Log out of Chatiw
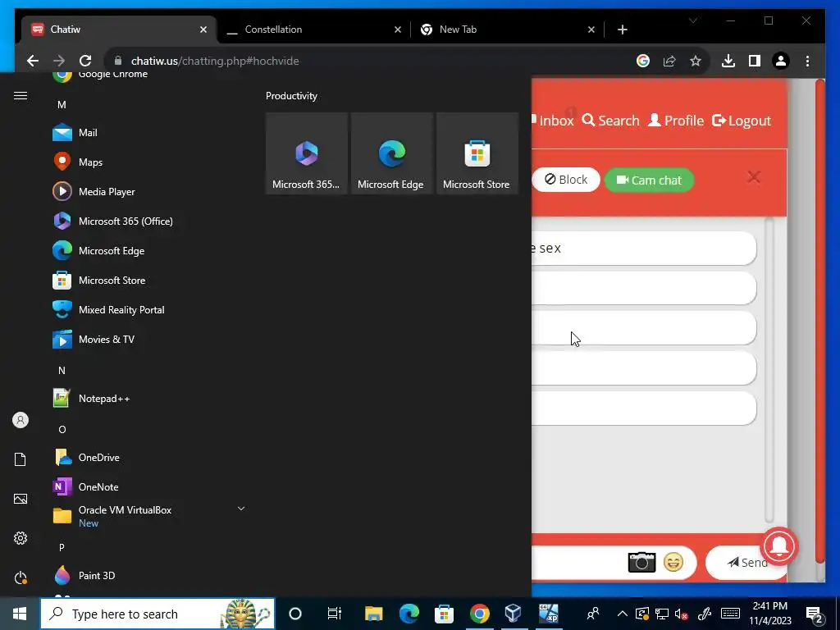 (x=742, y=121)
